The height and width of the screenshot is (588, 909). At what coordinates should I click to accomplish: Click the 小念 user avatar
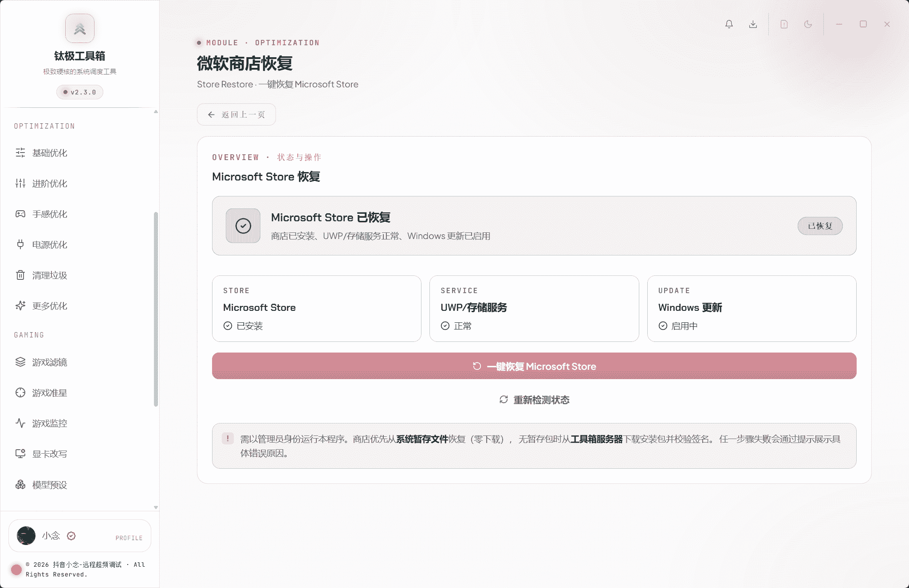(26, 536)
